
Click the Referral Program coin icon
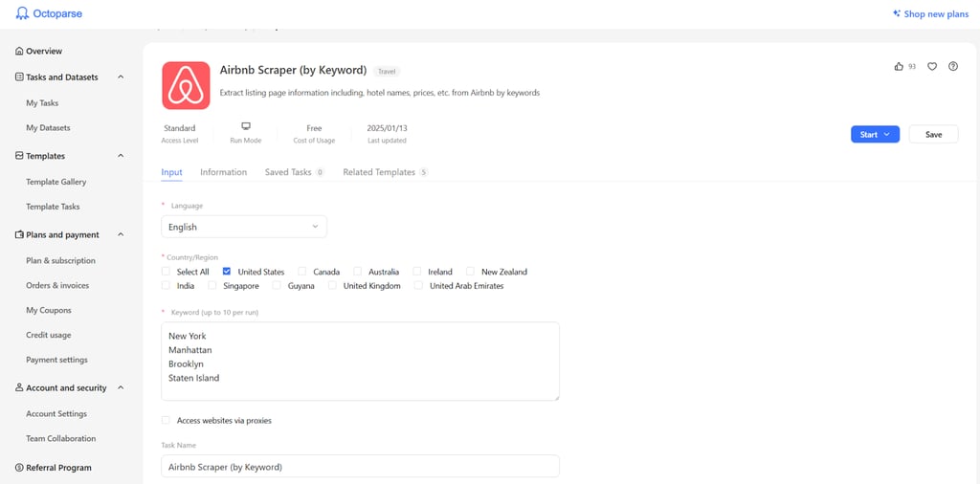pyautogui.click(x=19, y=467)
